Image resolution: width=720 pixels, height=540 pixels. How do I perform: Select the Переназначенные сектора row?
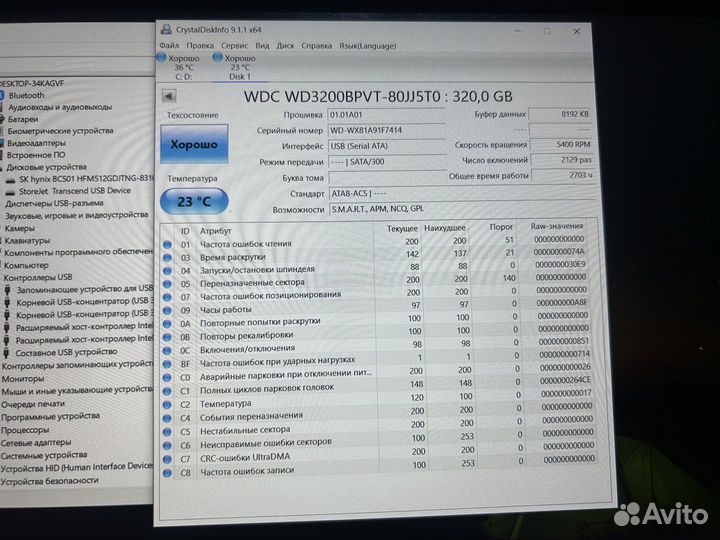point(376,281)
